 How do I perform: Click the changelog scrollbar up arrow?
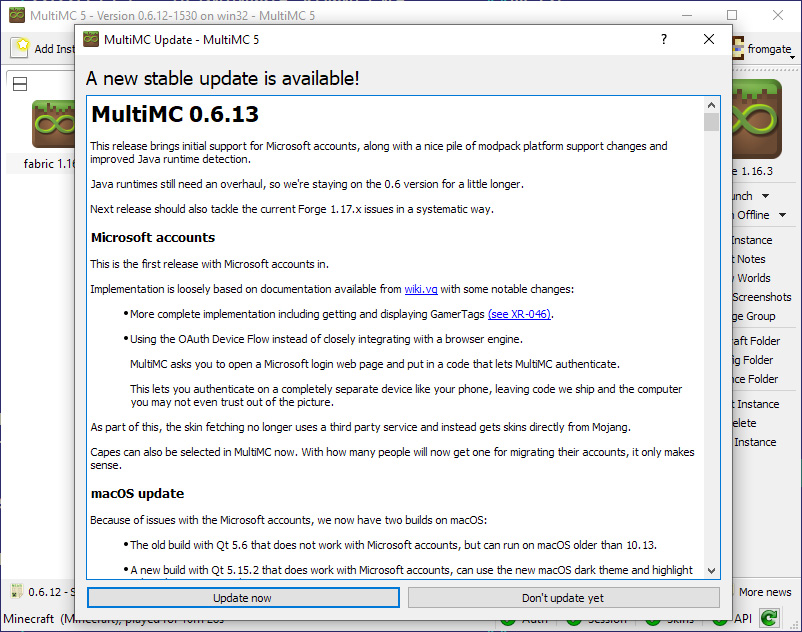tap(711, 105)
